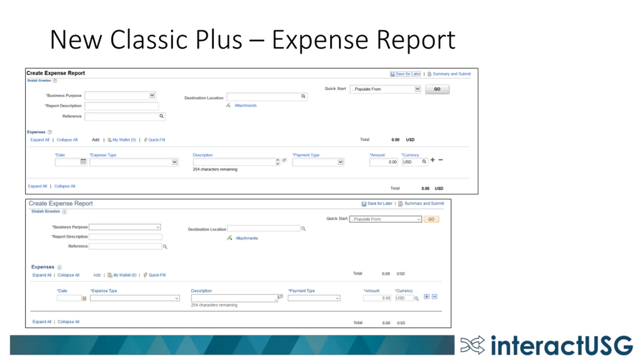Click Save for Later in lower form
Image resolution: width=644 pixels, height=362 pixels.
pyautogui.click(x=377, y=204)
